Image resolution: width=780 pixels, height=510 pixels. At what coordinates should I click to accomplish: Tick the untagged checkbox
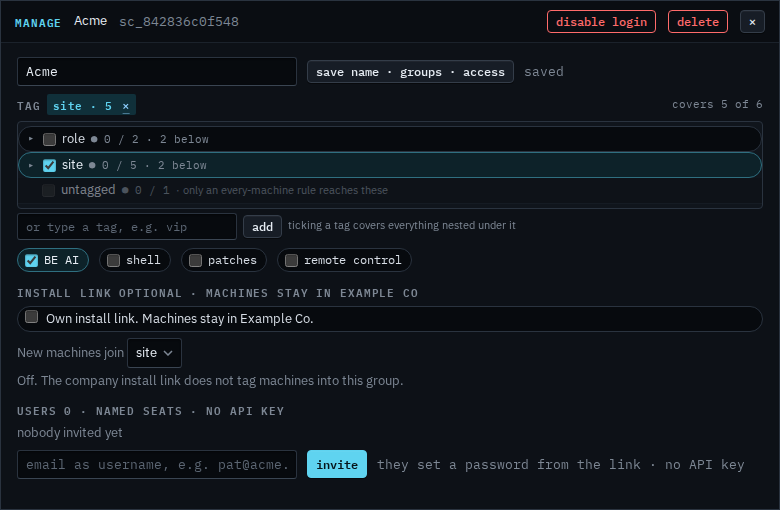48,190
